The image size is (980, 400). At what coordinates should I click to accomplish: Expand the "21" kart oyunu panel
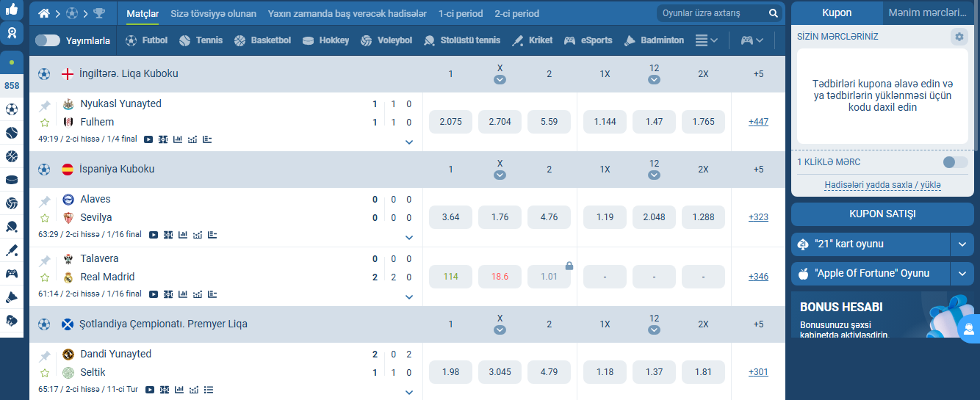tap(962, 244)
